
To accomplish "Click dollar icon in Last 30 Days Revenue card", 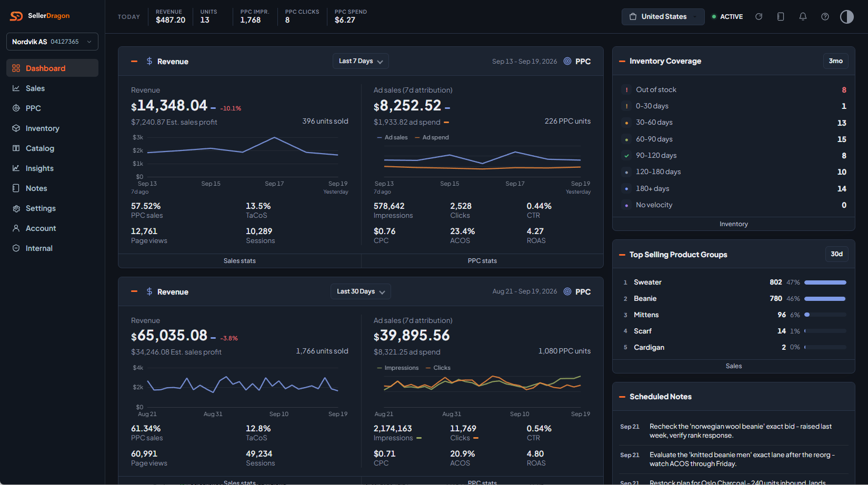I will [149, 291].
